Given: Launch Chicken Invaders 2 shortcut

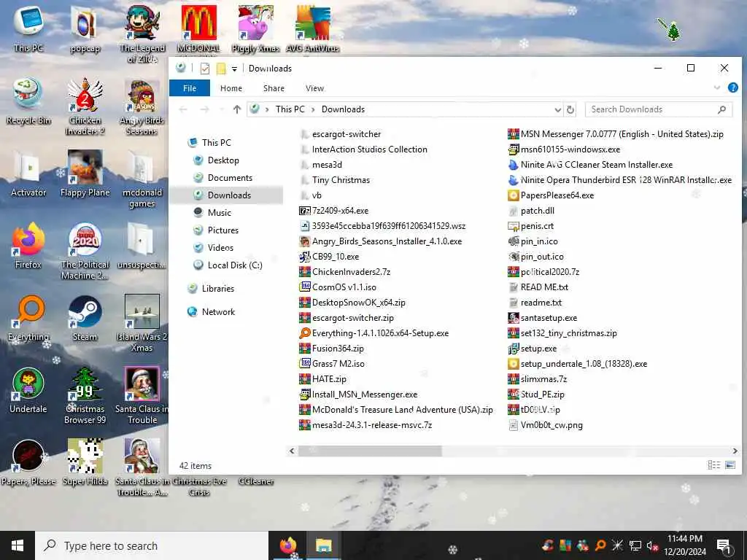Looking at the screenshot, I should 85,106.
